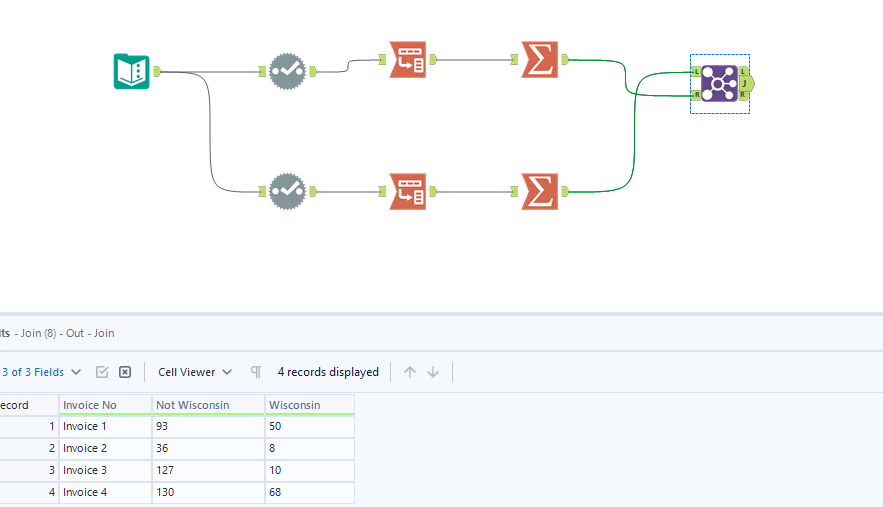
Task: Select the Not Wisconsin value 93
Action: tap(208, 426)
